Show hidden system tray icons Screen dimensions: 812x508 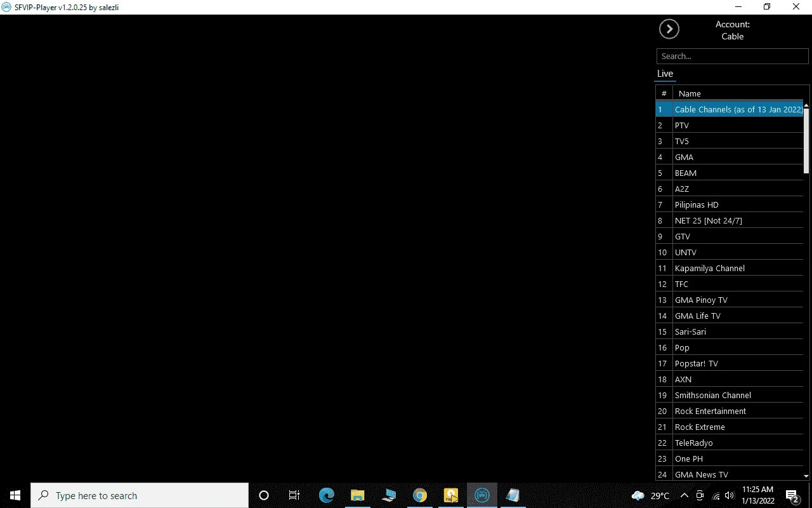click(x=684, y=495)
